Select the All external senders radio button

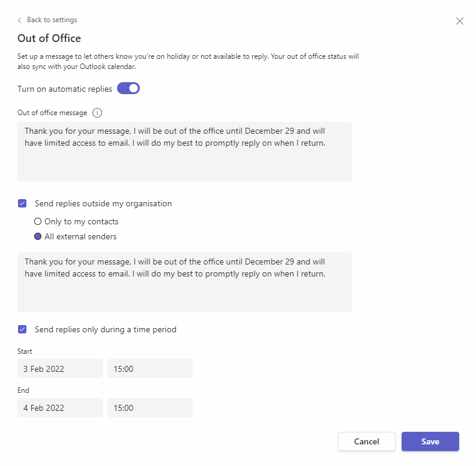(38, 236)
